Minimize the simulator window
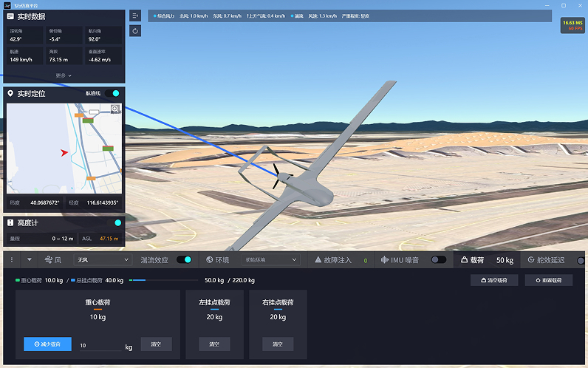The height and width of the screenshot is (368, 588). point(547,5)
